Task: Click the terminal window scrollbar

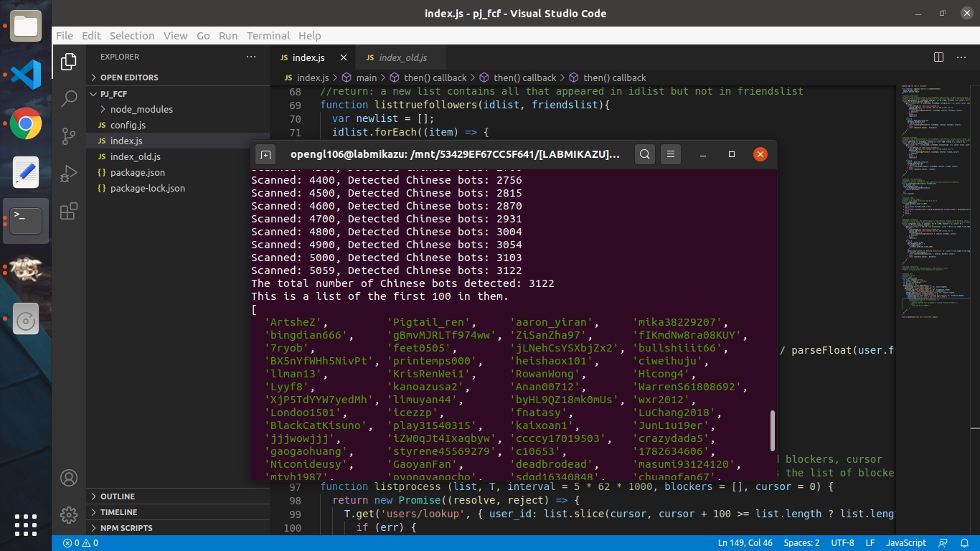Action: click(x=773, y=430)
